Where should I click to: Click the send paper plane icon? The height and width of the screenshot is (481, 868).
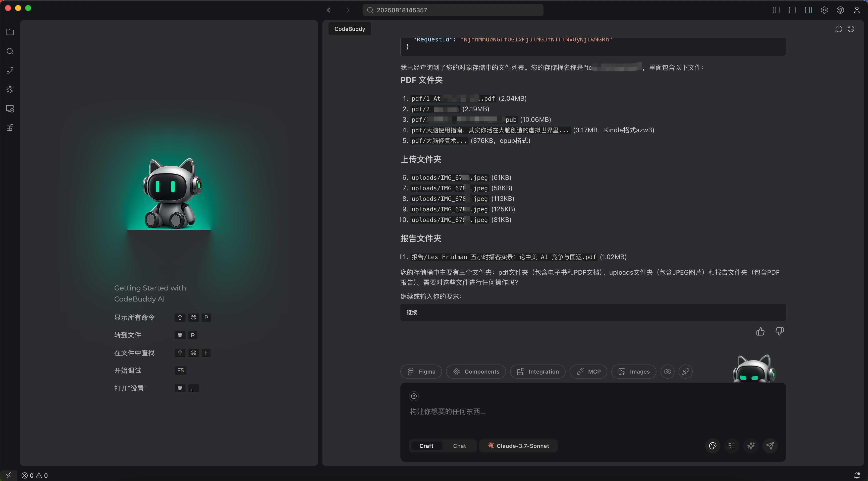pos(770,446)
